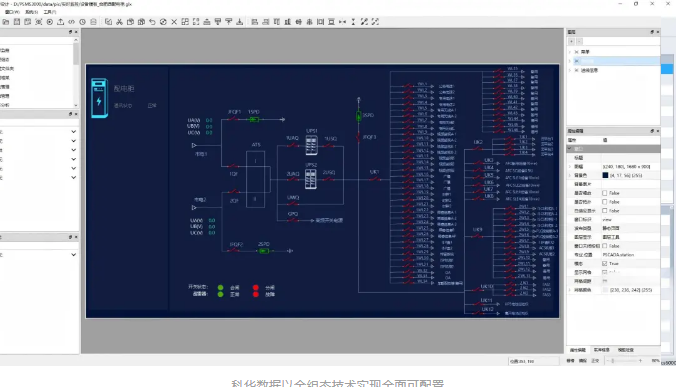Click the distribute vertically toolbar icon
676x387 pixels.
click(331, 22)
